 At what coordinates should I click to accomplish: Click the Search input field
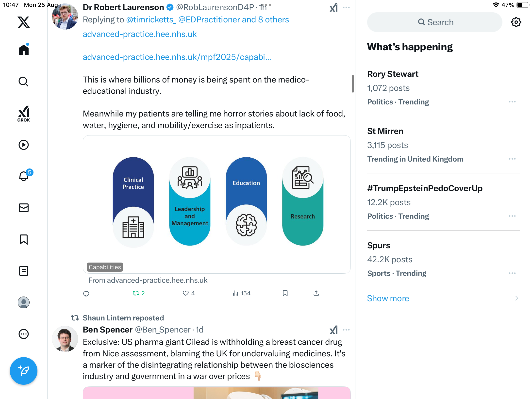pos(435,22)
